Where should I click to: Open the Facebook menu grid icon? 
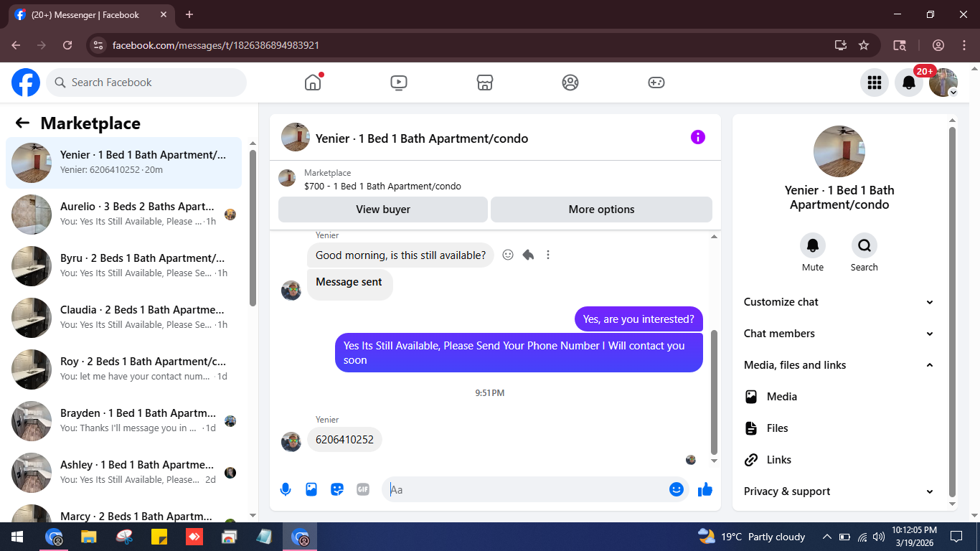pyautogui.click(x=874, y=83)
